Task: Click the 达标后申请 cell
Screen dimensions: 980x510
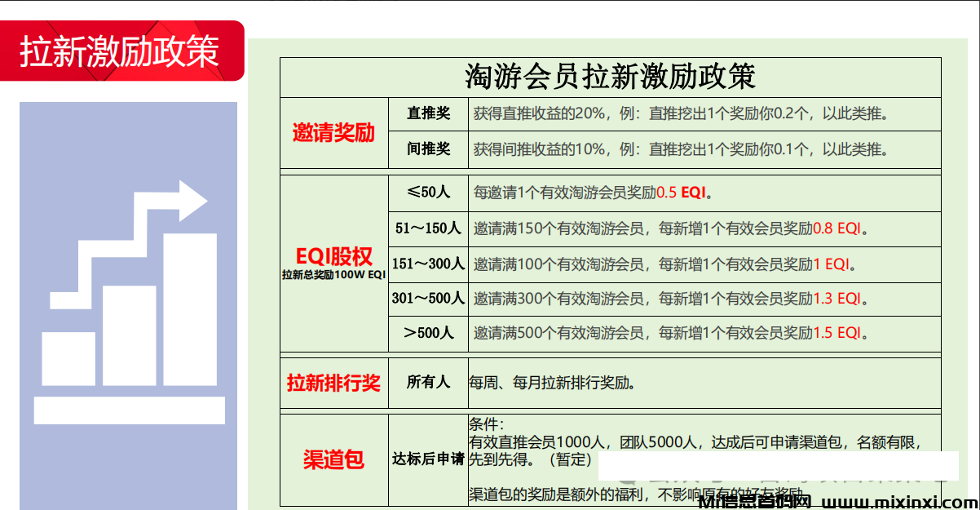Action: point(428,459)
